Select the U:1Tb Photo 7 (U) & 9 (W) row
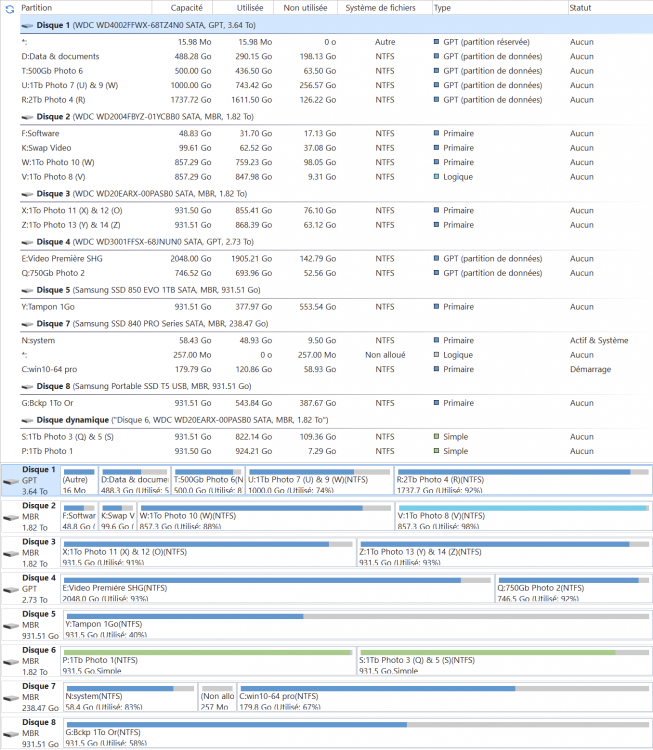Screen dimensions: 653x750 click(336, 85)
